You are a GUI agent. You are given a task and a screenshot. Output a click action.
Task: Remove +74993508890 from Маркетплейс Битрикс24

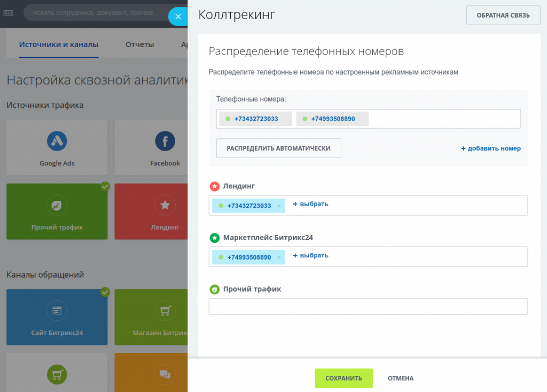pos(279,257)
